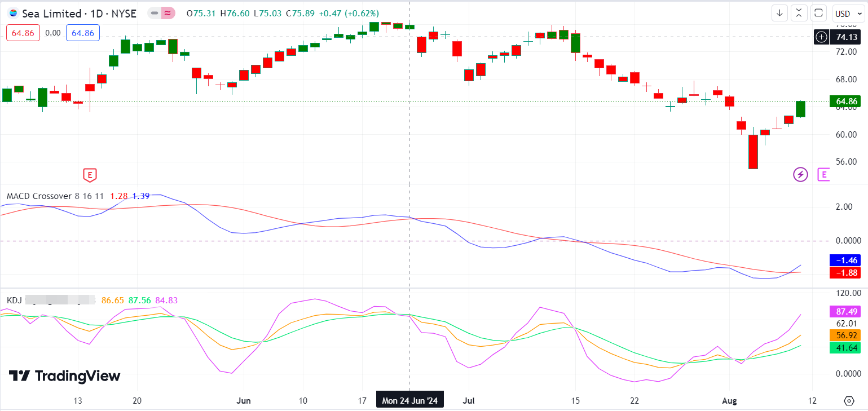Click the red 1.28 MACD value
The width and height of the screenshot is (868, 411).
pyautogui.click(x=119, y=196)
